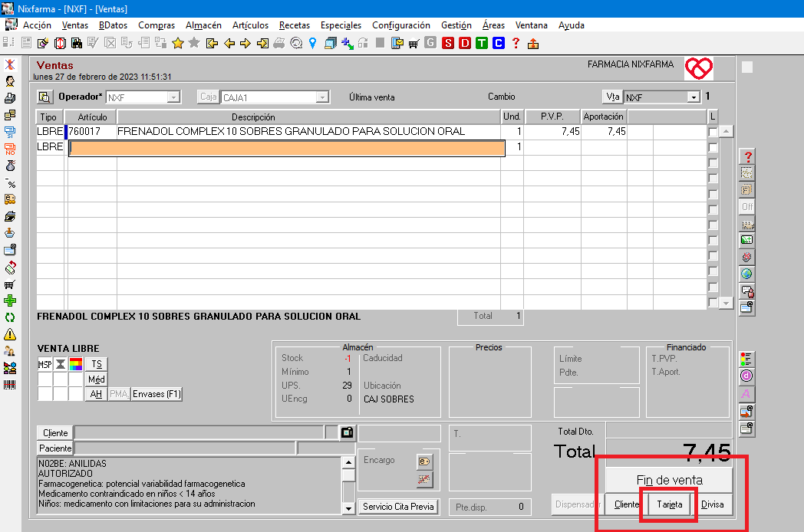Click scroll down arrow of sales grid
Image resolution: width=804 pixels, height=532 pixels.
[x=726, y=303]
